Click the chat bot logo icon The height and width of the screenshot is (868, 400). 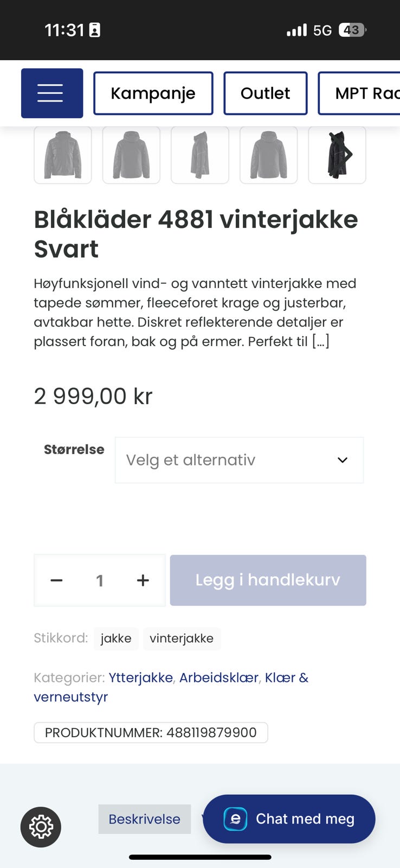(x=235, y=819)
